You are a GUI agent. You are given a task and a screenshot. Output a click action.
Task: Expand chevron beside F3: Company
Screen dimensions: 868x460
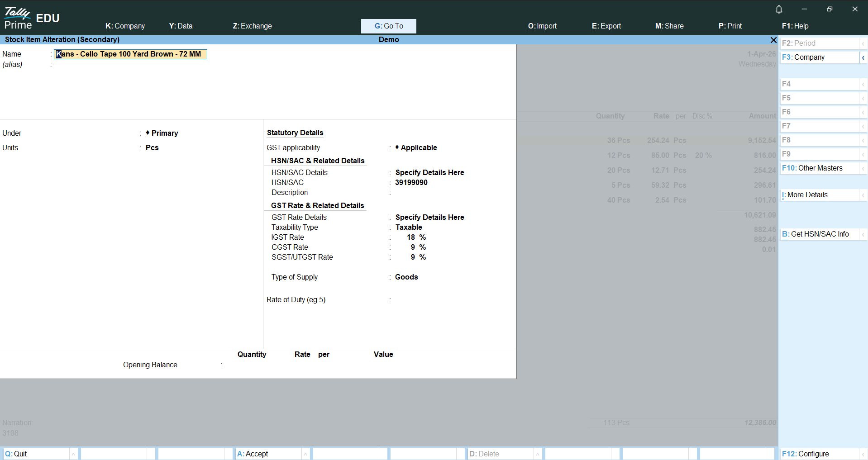(863, 57)
